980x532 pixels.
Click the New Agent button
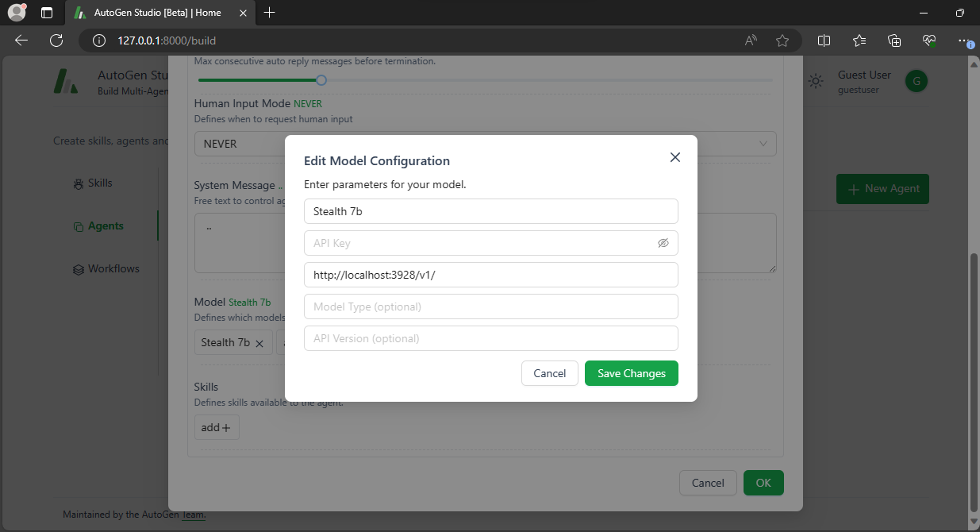click(x=882, y=189)
